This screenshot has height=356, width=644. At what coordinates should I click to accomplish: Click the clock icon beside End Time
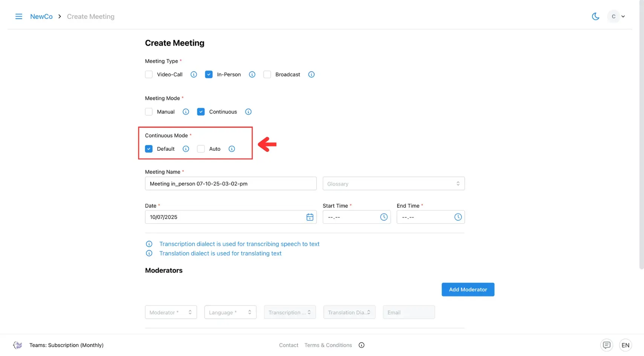click(458, 217)
